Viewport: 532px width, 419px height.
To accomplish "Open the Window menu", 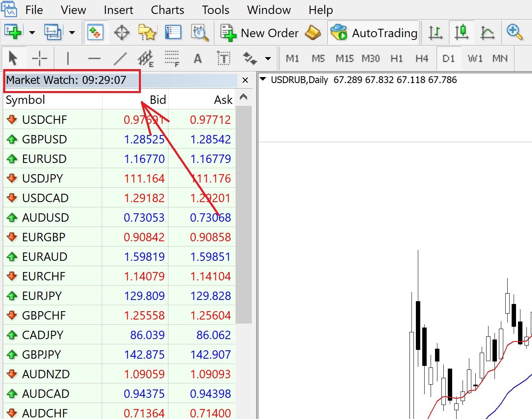I will tap(269, 10).
